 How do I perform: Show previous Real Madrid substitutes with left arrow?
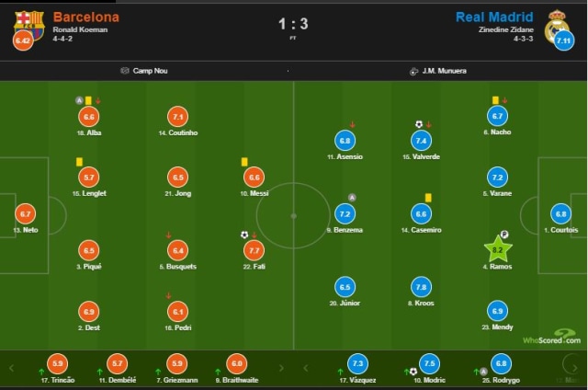(x=306, y=368)
